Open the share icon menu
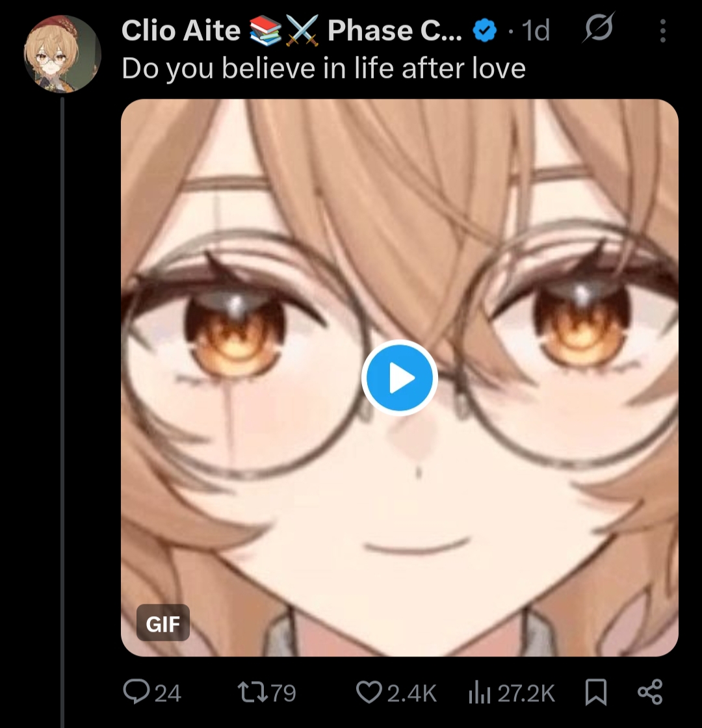Image resolution: width=702 pixels, height=728 pixels. click(650, 692)
